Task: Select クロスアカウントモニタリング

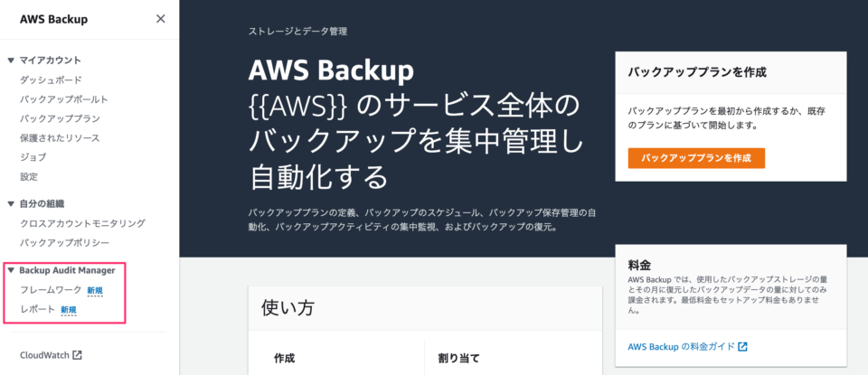Action: tap(82, 223)
